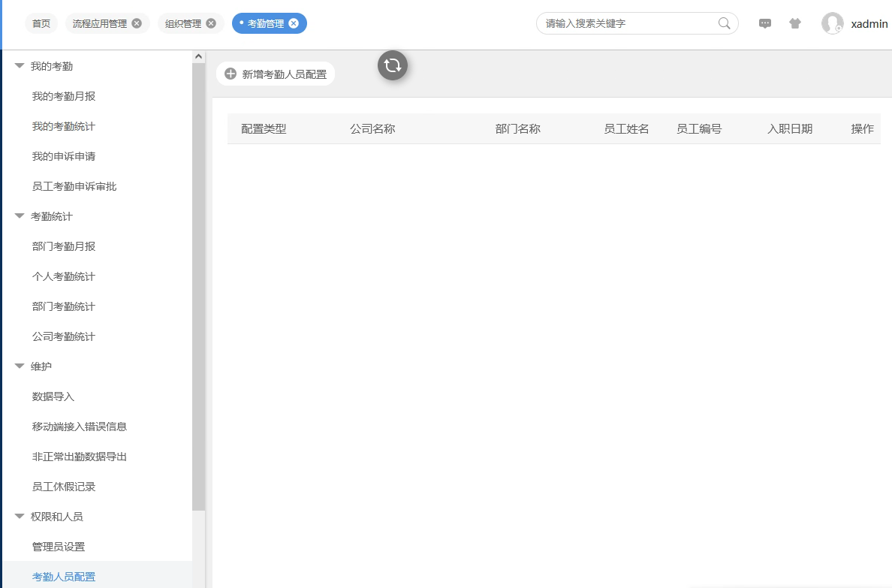Click 新增考勤人员配置 button
The width and height of the screenshot is (892, 588).
pyautogui.click(x=276, y=74)
